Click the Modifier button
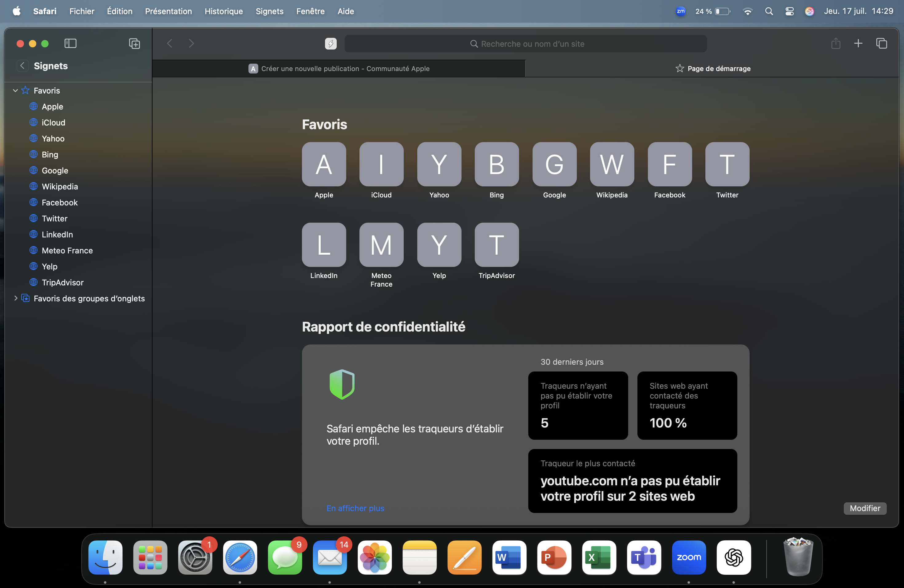 point(865,508)
